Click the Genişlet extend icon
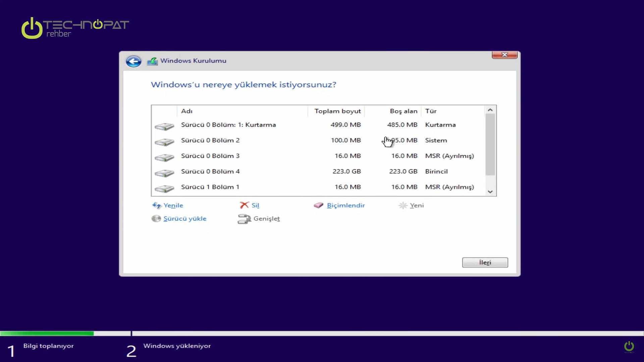Screen dimensions: 644x362 pos(244,219)
